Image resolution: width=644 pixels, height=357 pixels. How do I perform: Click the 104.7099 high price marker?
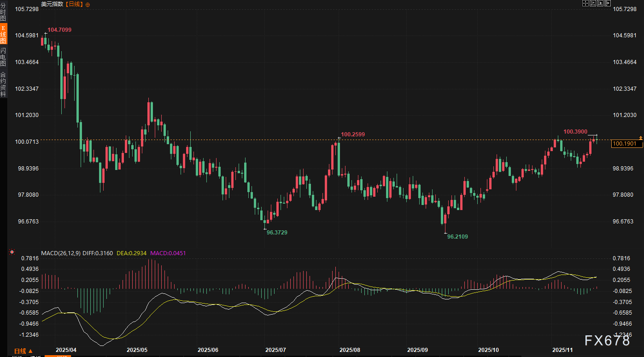pyautogui.click(x=59, y=29)
